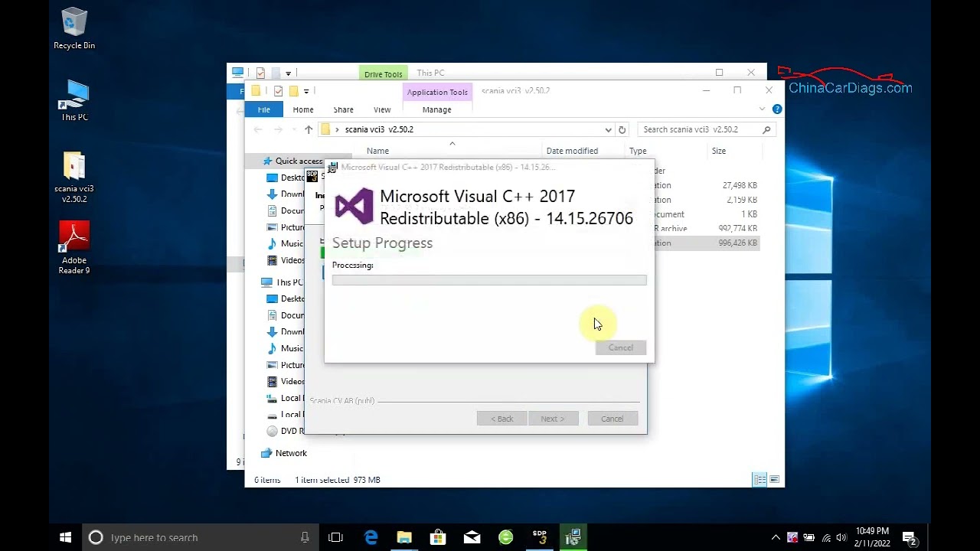Click the volume icon in system tray
Screen dimensions: 980x551
(841, 537)
